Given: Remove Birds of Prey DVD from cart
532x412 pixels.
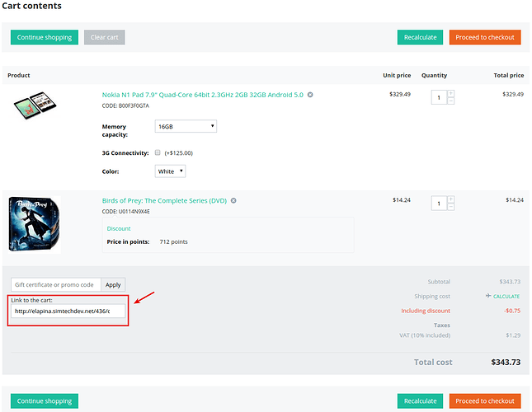Looking at the screenshot, I should (233, 200).
